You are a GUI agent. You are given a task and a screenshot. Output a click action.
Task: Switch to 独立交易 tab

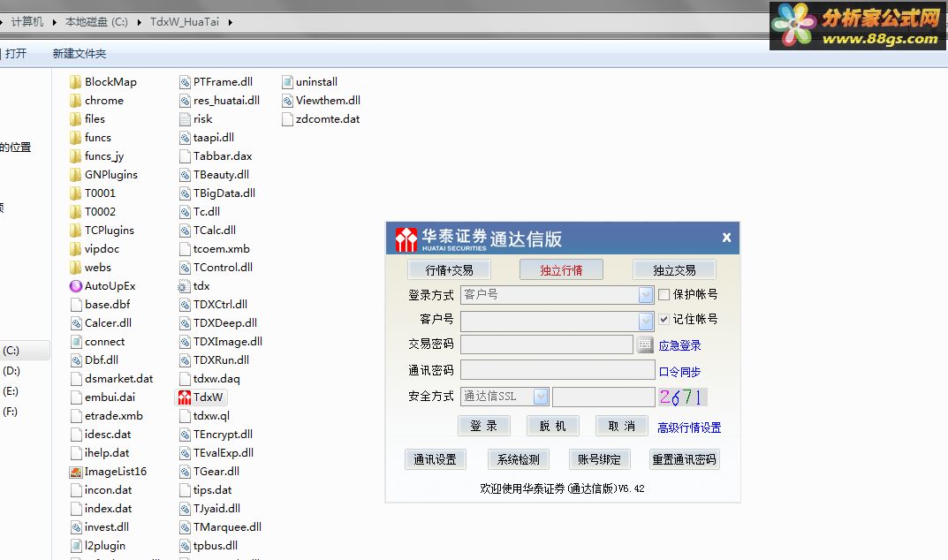click(674, 269)
